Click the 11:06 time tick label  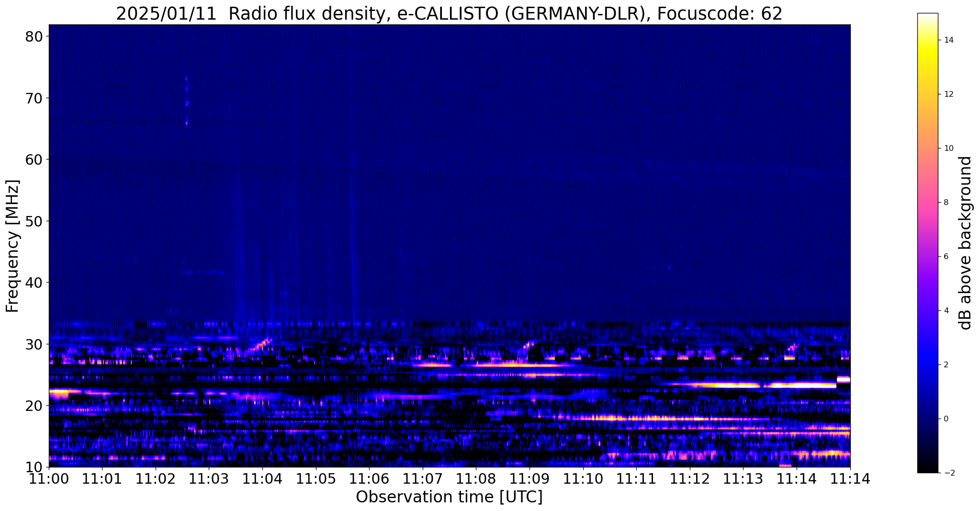(369, 478)
